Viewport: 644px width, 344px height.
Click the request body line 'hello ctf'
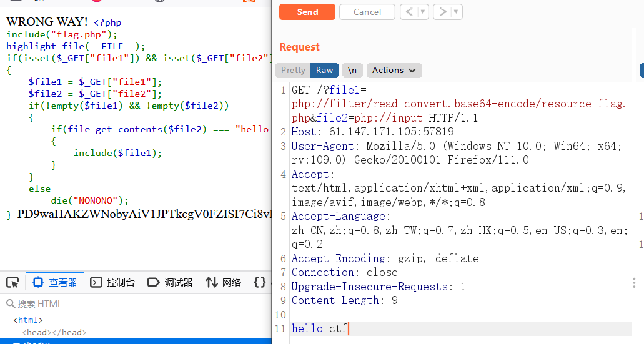(319, 328)
